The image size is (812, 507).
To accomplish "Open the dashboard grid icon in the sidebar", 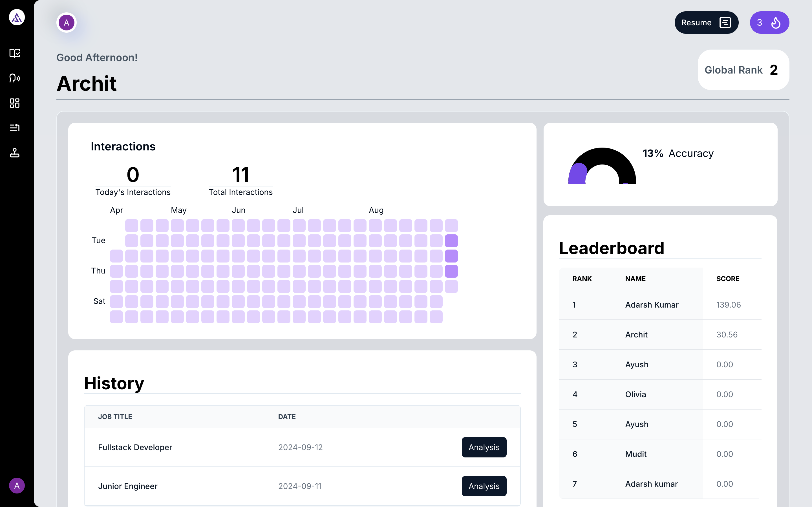I will tap(15, 103).
